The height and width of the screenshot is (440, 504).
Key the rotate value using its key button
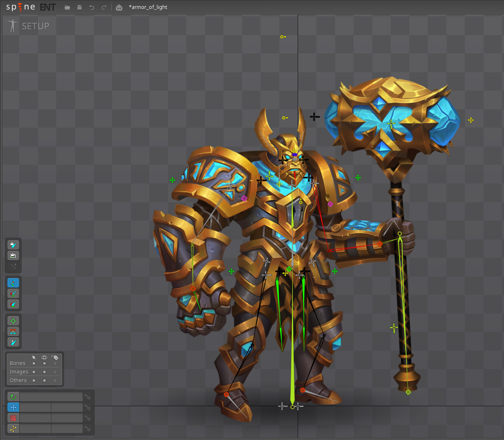[x=87, y=396]
